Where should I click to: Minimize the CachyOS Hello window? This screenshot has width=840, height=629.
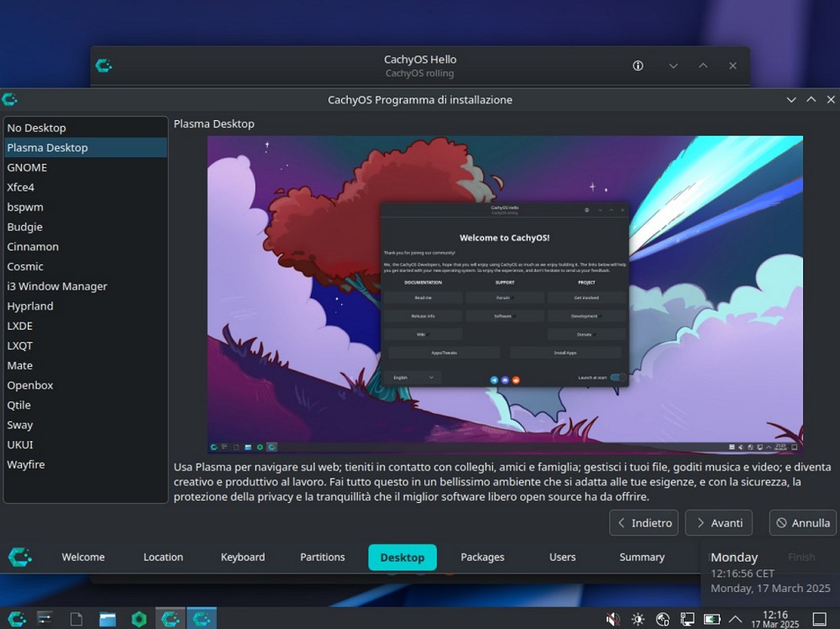click(x=674, y=66)
